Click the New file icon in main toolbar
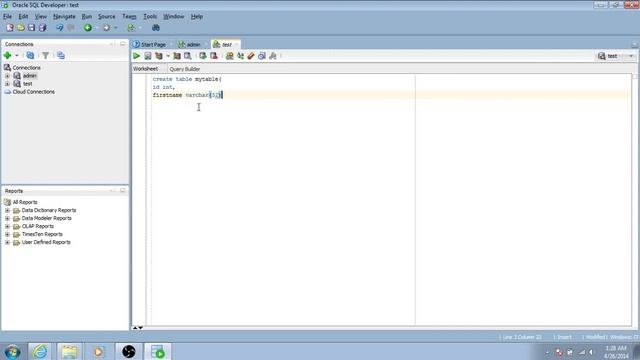The width and height of the screenshot is (640, 360). [x=10, y=28]
